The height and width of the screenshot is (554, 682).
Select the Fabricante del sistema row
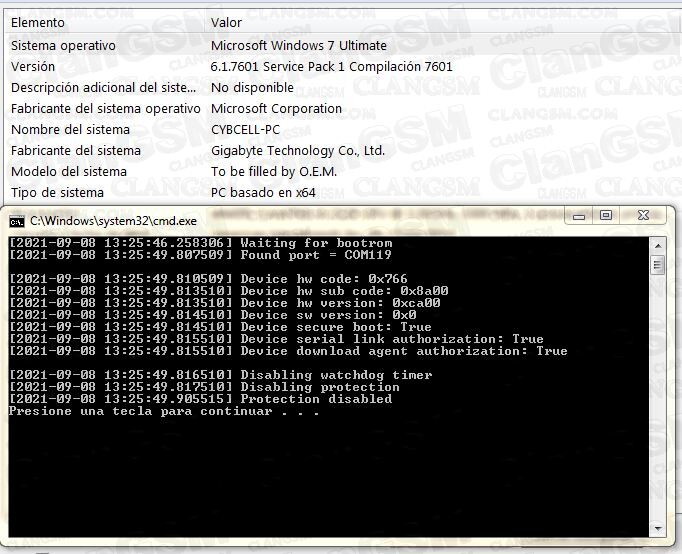point(341,150)
